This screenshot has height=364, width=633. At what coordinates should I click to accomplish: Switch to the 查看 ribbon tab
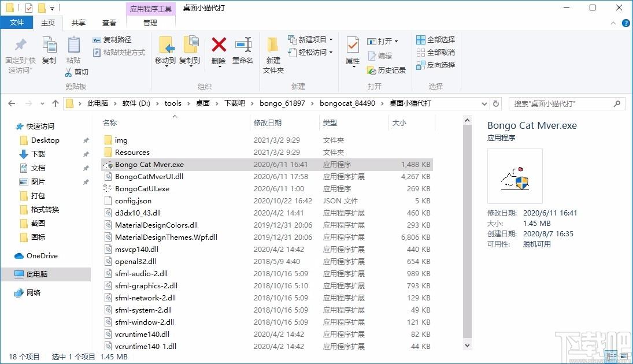pyautogui.click(x=109, y=23)
